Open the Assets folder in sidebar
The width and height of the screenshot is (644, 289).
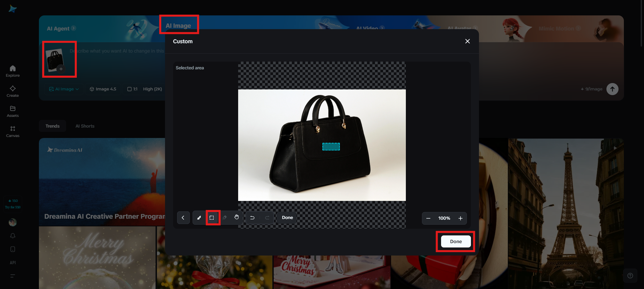[x=13, y=111]
